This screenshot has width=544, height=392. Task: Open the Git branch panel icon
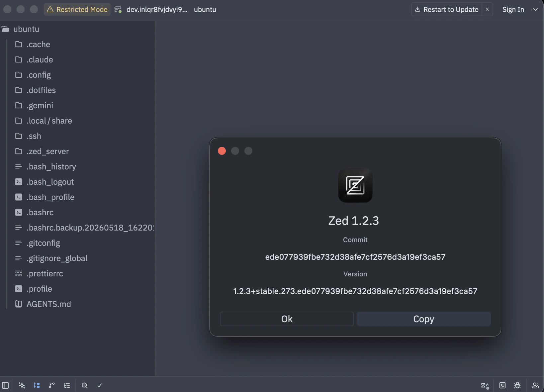[52, 385]
